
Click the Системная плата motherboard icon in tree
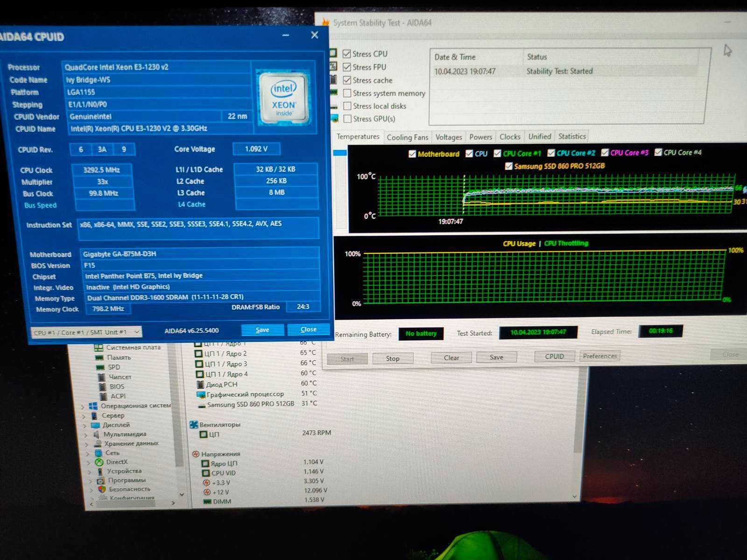click(x=98, y=348)
